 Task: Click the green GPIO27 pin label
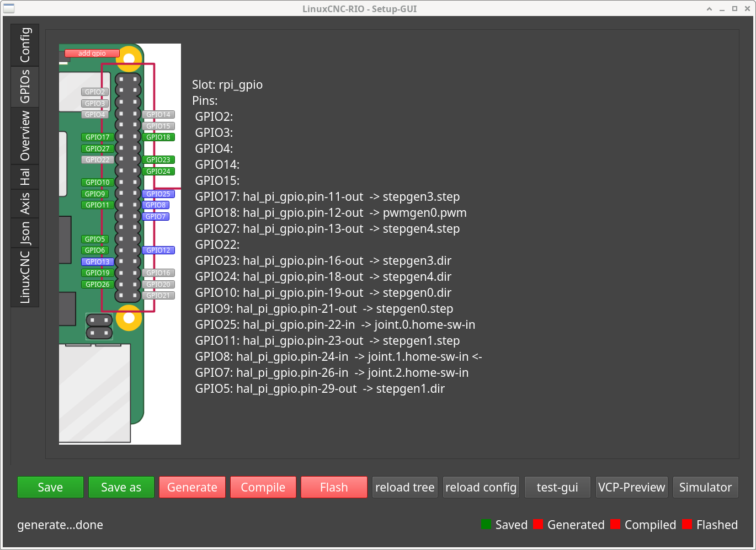click(x=98, y=149)
